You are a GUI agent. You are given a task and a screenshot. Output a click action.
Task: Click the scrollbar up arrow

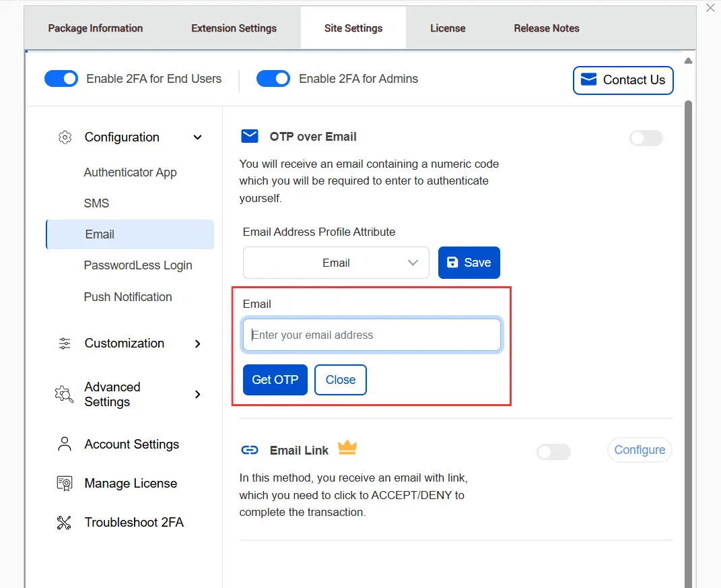[689, 61]
